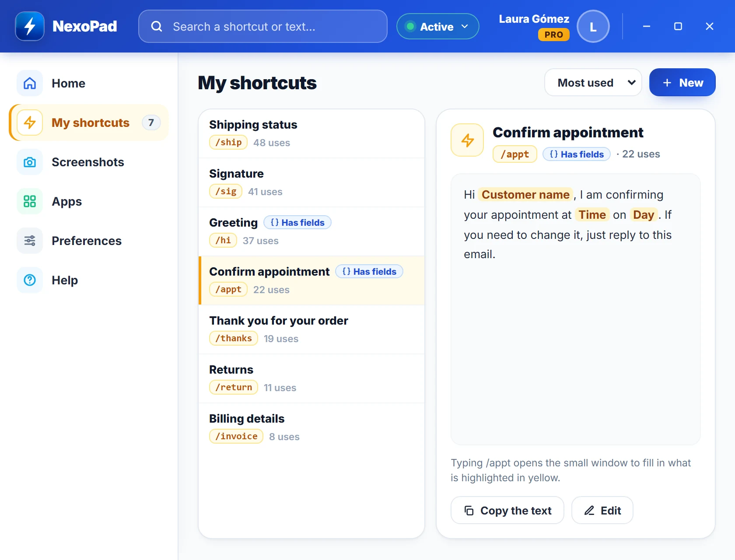Click the Home house icon in sidebar

tap(30, 83)
